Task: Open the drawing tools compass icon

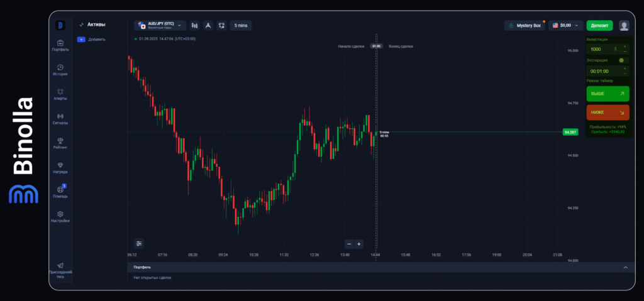Action: tap(208, 25)
